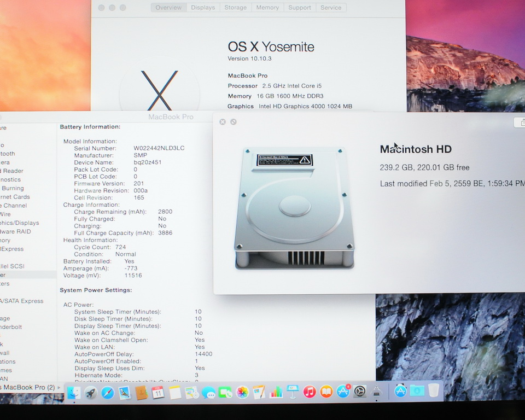The height and width of the screenshot is (420, 525).
Task: Switch to Support tab
Action: (299, 7)
